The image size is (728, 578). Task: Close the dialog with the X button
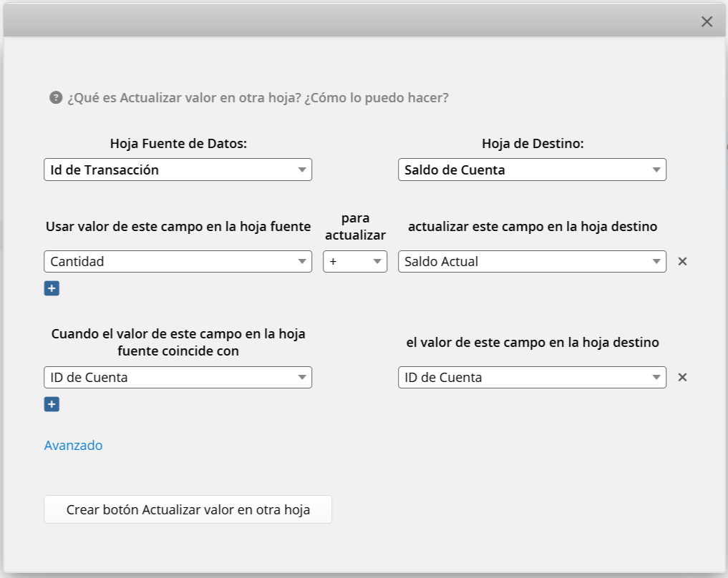click(x=707, y=21)
